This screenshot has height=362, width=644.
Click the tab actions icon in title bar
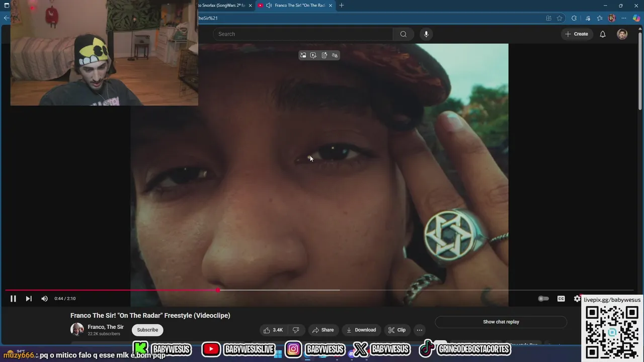tap(7, 6)
